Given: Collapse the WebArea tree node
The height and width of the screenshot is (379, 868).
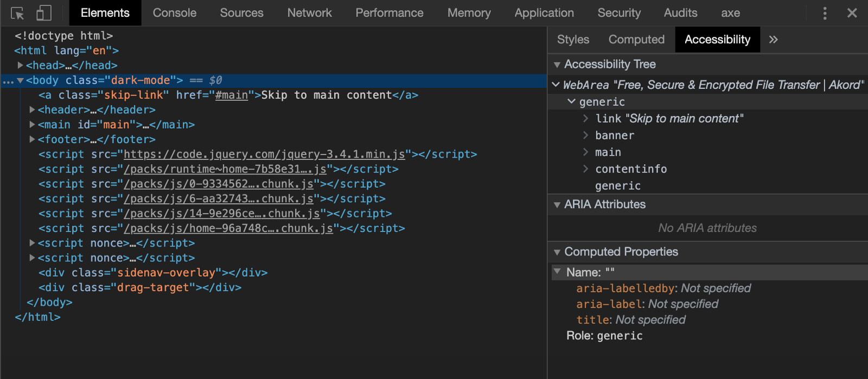Looking at the screenshot, I should click(x=556, y=85).
